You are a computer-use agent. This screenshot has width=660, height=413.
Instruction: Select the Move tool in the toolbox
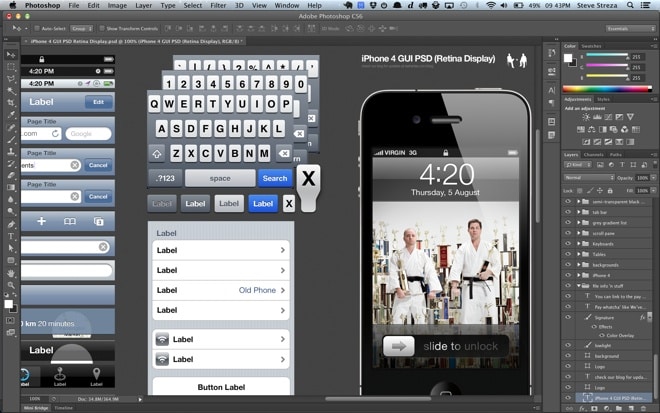tap(11, 55)
